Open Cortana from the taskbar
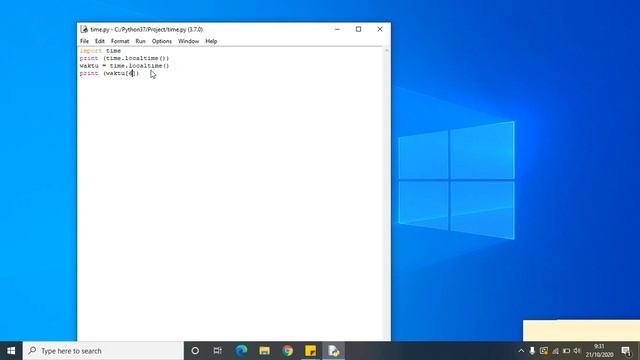The width and height of the screenshot is (640, 360). pyautogui.click(x=195, y=351)
